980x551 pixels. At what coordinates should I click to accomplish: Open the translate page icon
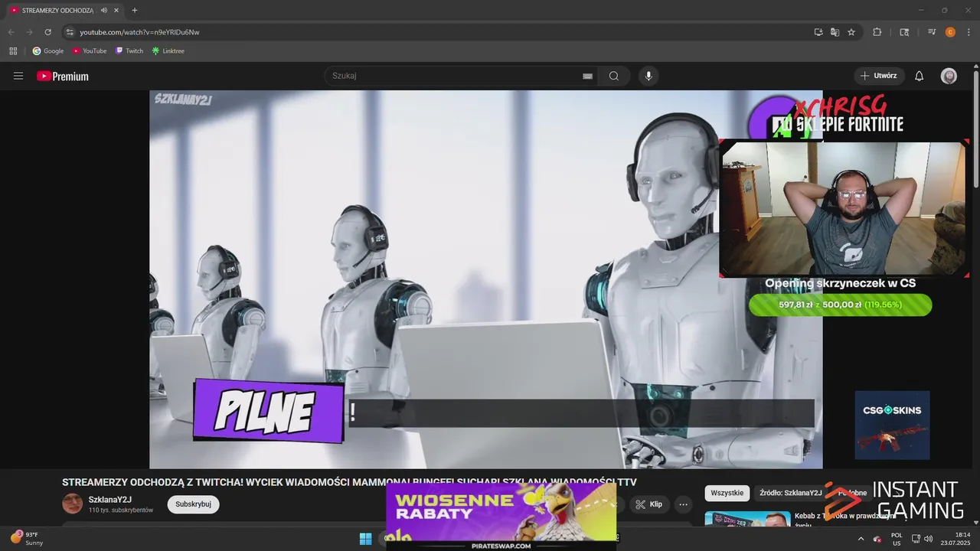pyautogui.click(x=835, y=32)
